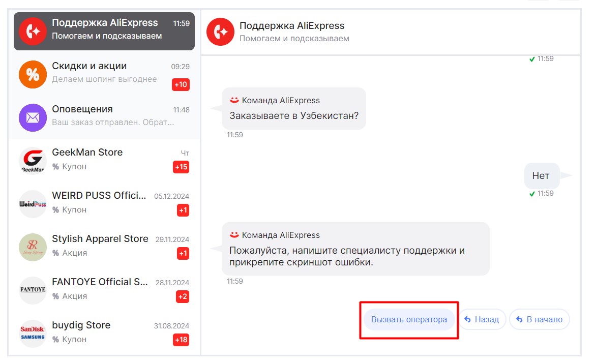The image size is (596, 364).
Task: Click the 09:29 timestamp on Скидки и акции
Action: click(x=180, y=67)
